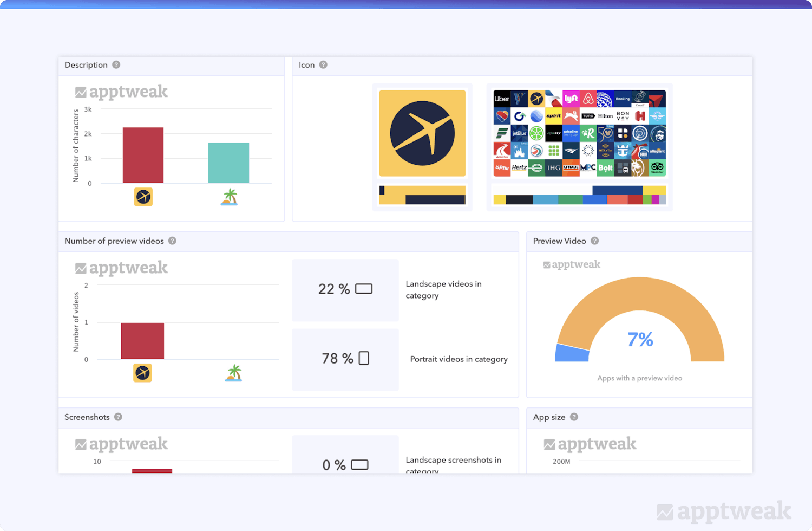Click the help icon beside Description

[116, 65]
